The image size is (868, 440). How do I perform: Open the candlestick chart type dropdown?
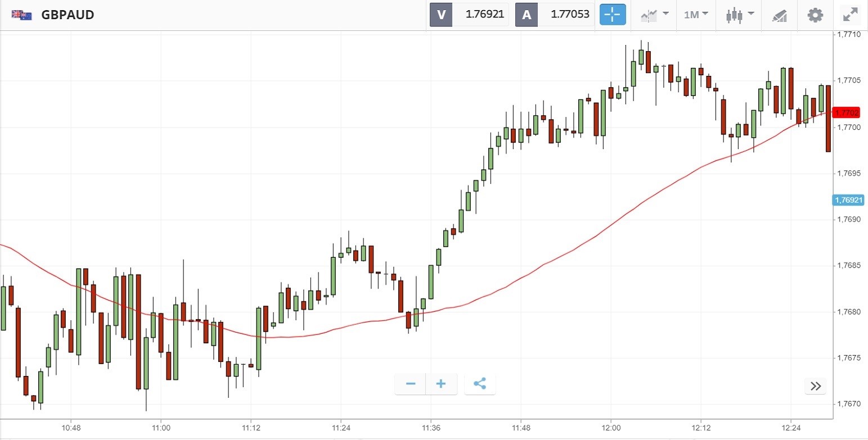tap(738, 15)
